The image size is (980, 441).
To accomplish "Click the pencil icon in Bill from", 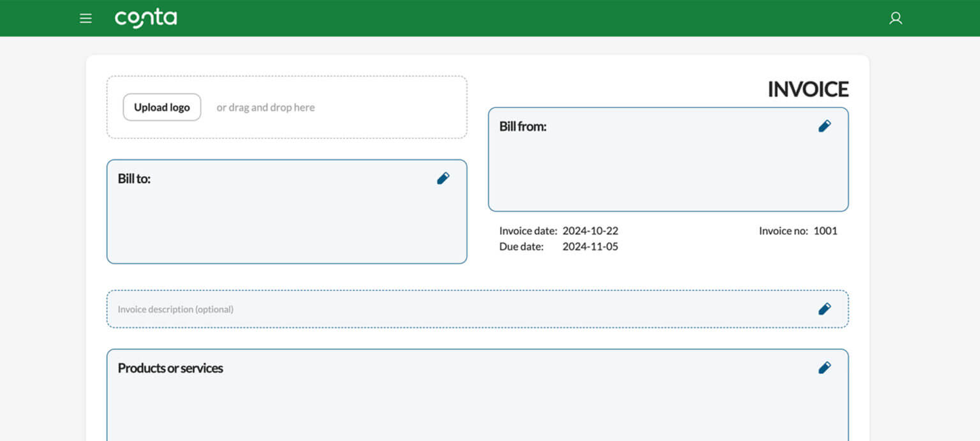I will [x=824, y=126].
